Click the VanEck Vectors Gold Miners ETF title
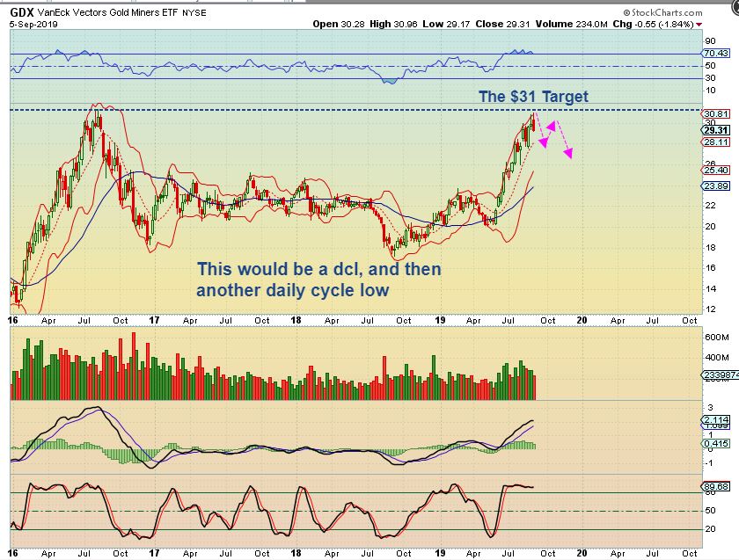The image size is (739, 560). tap(108, 12)
